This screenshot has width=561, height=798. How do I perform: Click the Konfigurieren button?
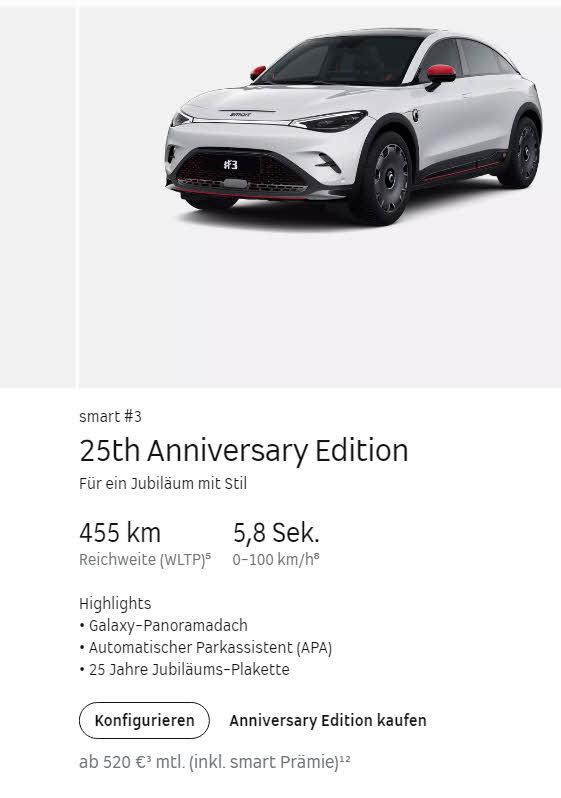point(144,720)
